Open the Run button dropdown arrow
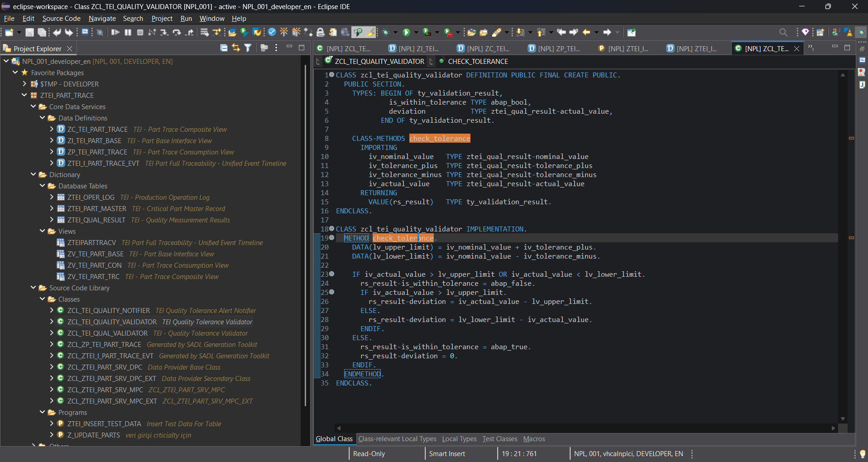 click(416, 32)
